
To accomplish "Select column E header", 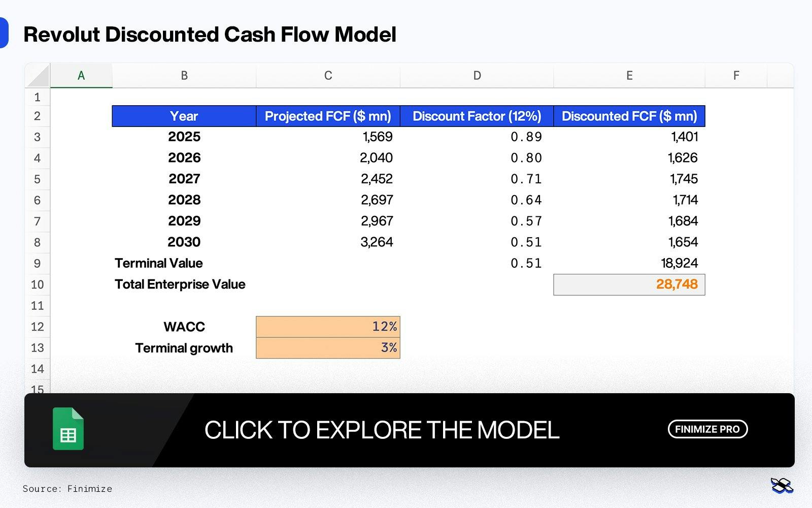I will [x=629, y=76].
